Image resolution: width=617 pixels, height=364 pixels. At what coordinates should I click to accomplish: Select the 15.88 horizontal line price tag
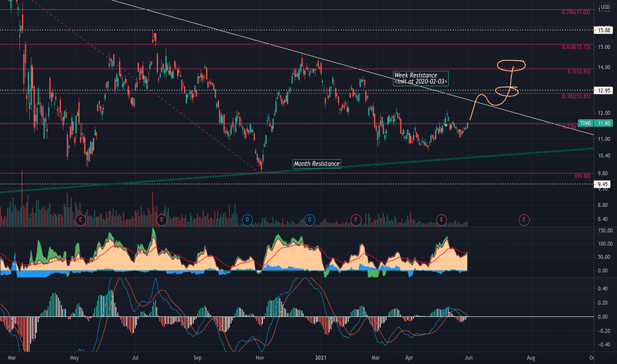603,30
